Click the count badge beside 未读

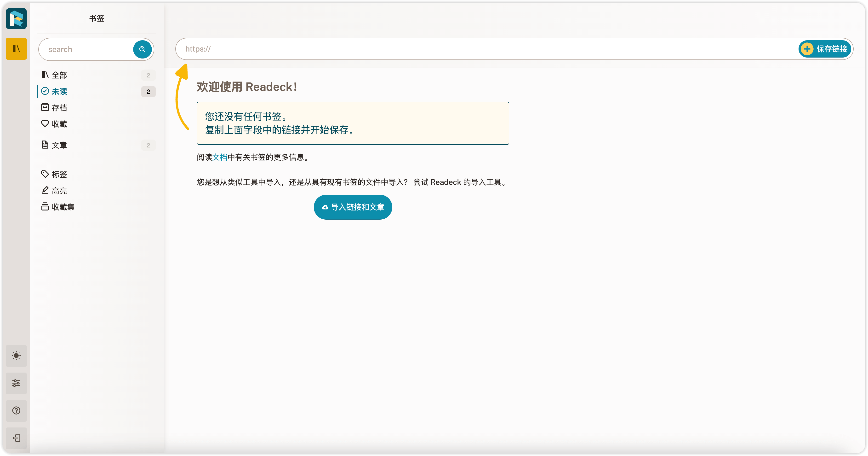(x=148, y=91)
